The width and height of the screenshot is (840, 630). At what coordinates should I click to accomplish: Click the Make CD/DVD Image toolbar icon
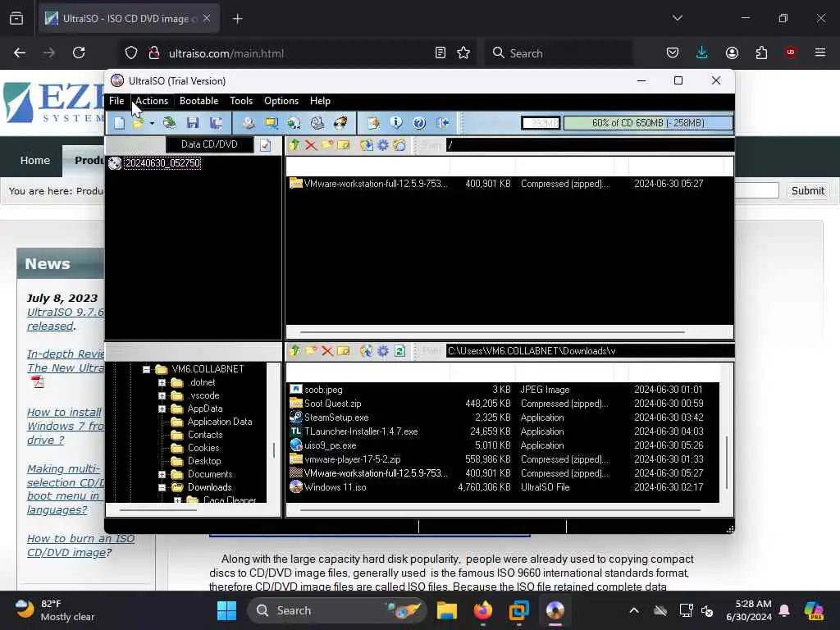click(248, 123)
